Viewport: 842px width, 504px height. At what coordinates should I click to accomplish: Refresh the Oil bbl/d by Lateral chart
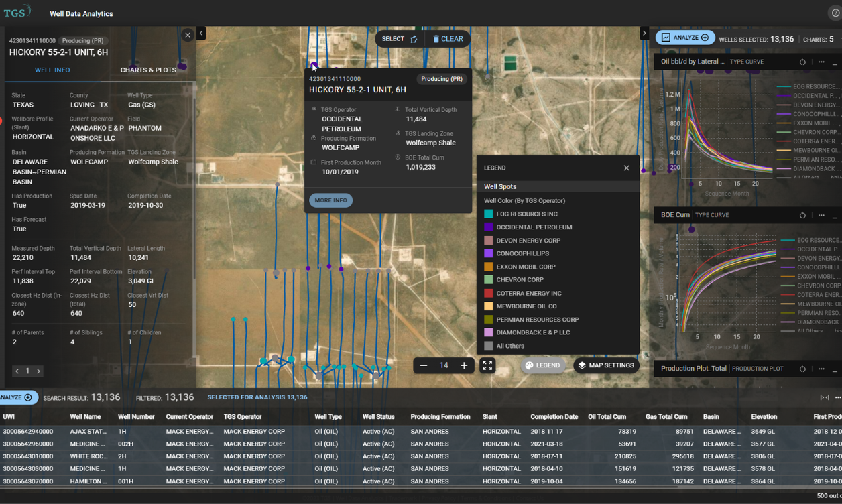click(x=802, y=62)
